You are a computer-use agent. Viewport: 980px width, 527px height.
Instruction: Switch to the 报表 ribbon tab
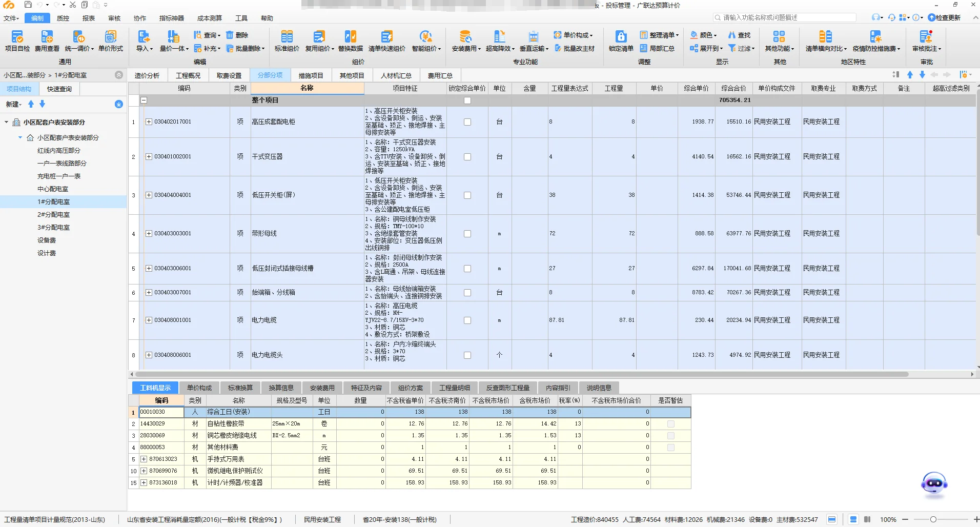[89, 18]
